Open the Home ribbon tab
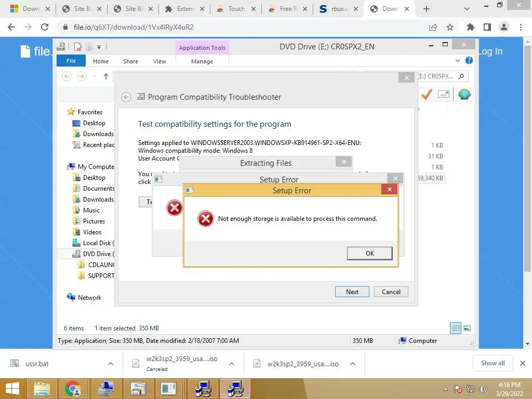The height and width of the screenshot is (399, 532). pos(101,61)
